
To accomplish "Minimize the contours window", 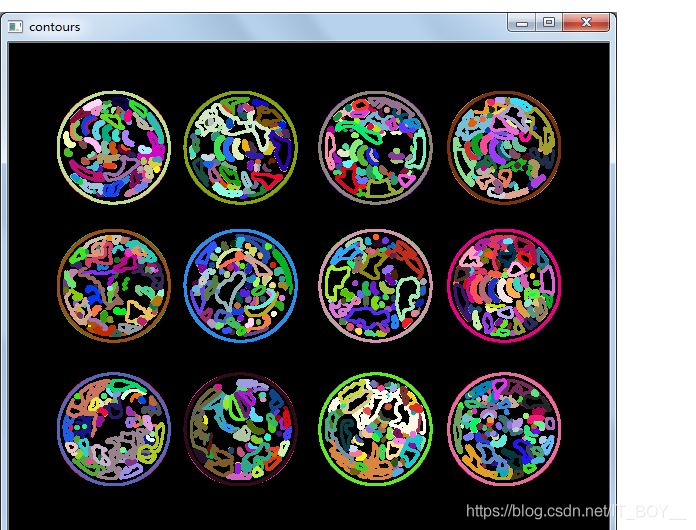I will tap(522, 22).
